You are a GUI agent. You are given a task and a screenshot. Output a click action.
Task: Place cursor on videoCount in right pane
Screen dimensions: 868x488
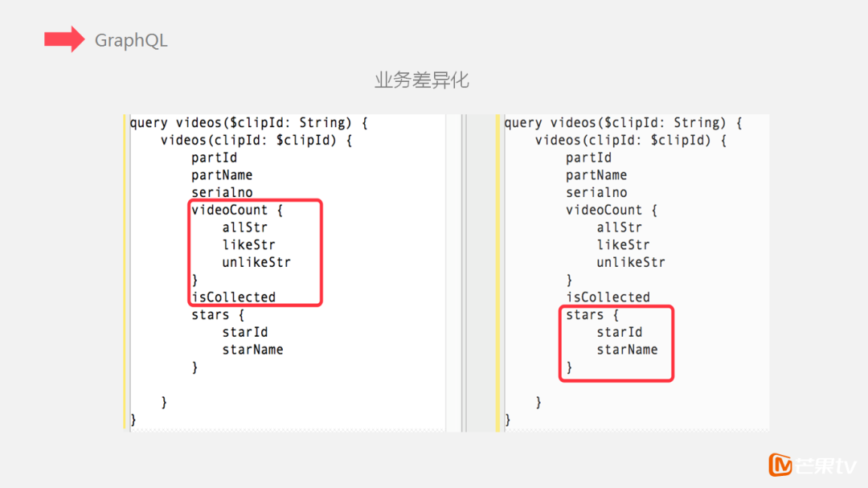coord(604,210)
